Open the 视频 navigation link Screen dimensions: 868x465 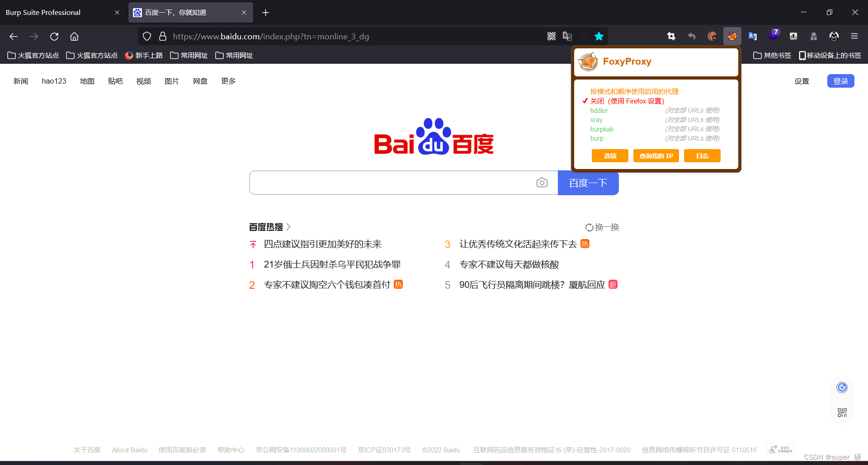tap(144, 81)
